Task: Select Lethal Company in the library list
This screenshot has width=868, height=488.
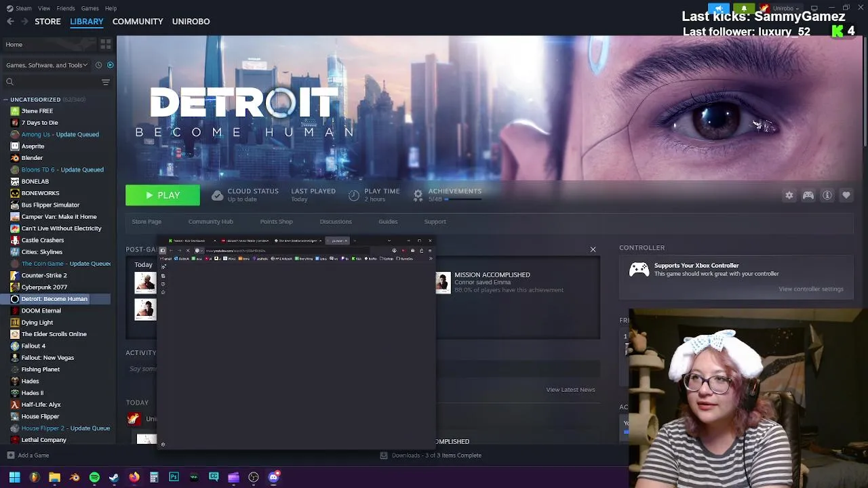Action: tap(43, 440)
